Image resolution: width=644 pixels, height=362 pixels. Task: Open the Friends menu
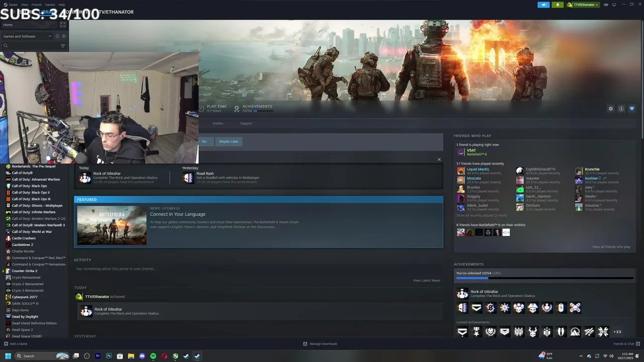point(37,5)
